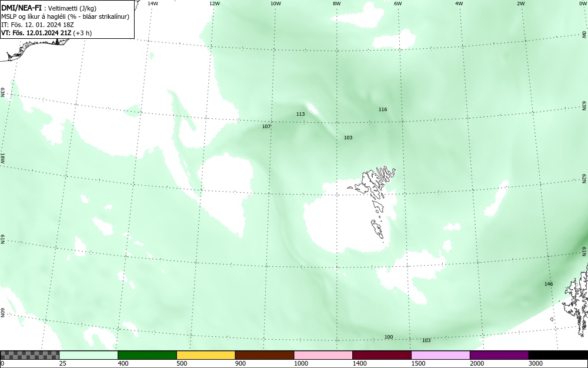Viewport: 588px width, 368px height.
Task: Click the brown 900–1000 legend swatch
Action: [x=265, y=355]
